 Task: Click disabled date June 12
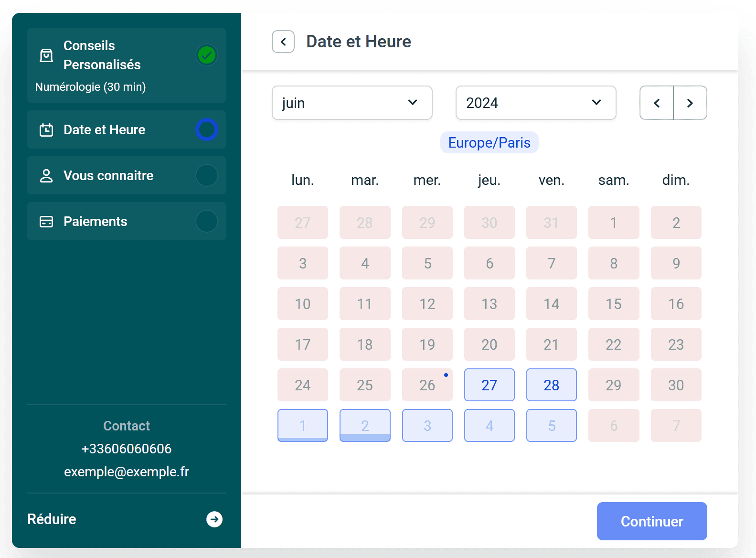427,303
